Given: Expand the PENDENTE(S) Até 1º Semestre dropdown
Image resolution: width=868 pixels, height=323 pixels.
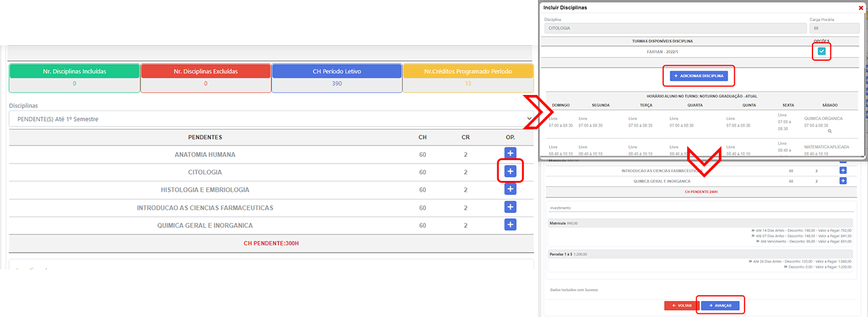Looking at the screenshot, I should click(x=271, y=119).
